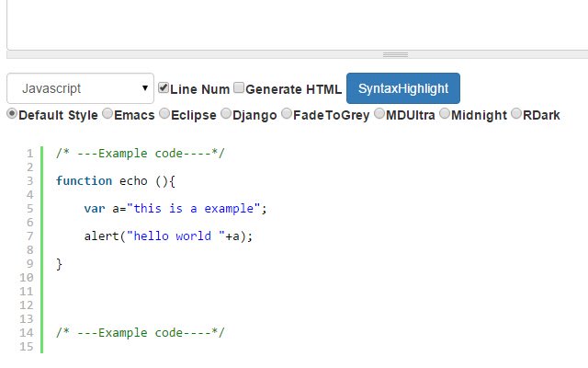Open the Javascript language dropdown
This screenshot has height=368, width=588.
coord(80,88)
